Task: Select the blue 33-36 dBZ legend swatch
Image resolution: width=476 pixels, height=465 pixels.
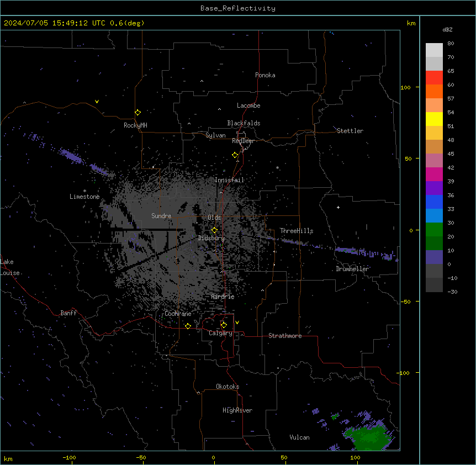Action: pos(434,202)
